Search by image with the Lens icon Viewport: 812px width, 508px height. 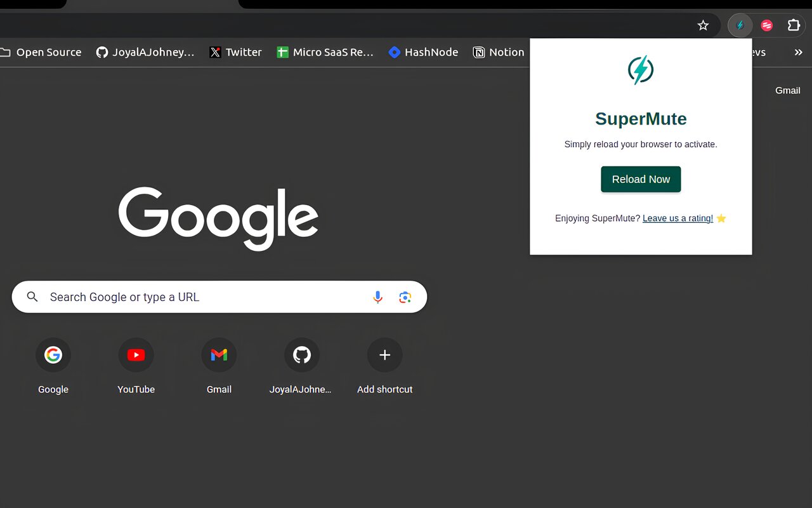(405, 297)
